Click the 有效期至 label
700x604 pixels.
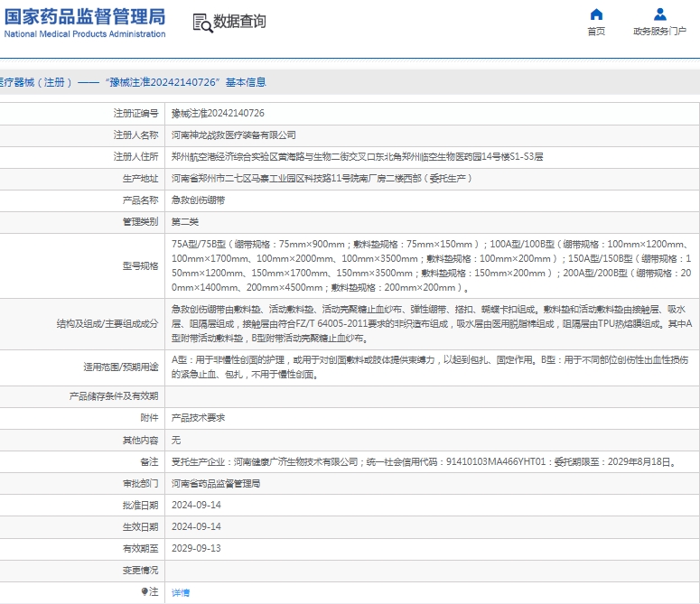(x=140, y=548)
